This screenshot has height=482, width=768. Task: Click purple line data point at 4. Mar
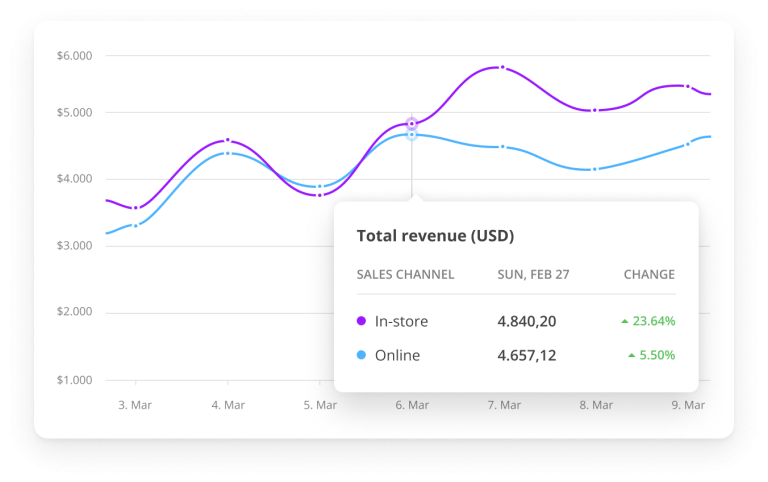(228, 140)
